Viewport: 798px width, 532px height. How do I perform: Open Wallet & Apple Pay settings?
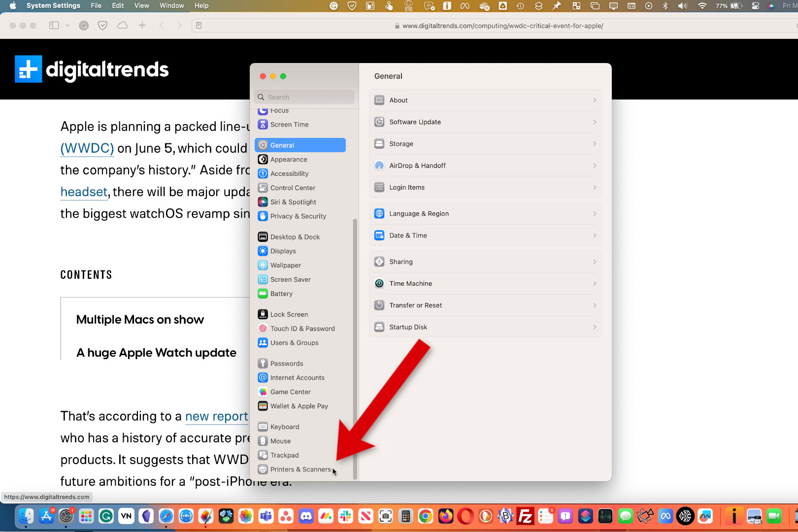[299, 406]
